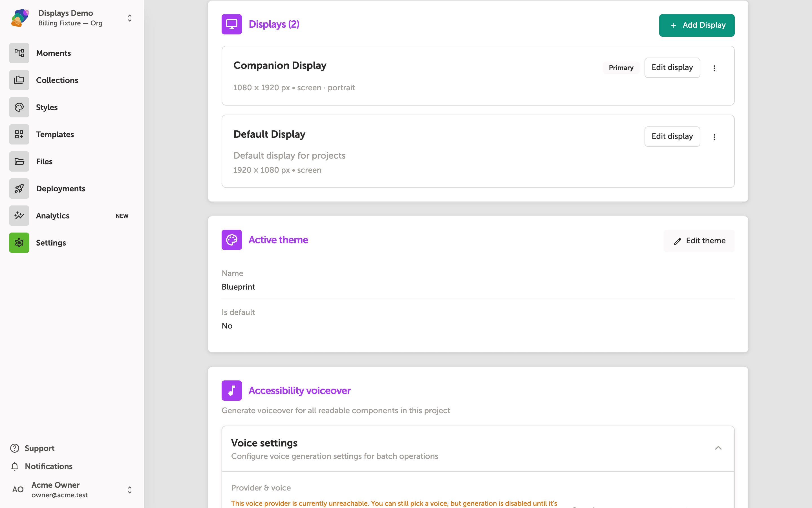Click the Edit theme button
The image size is (812, 508).
pyautogui.click(x=699, y=241)
